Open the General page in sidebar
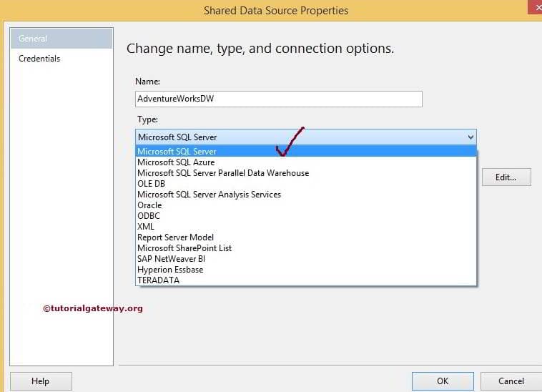542x392 pixels. [x=61, y=39]
